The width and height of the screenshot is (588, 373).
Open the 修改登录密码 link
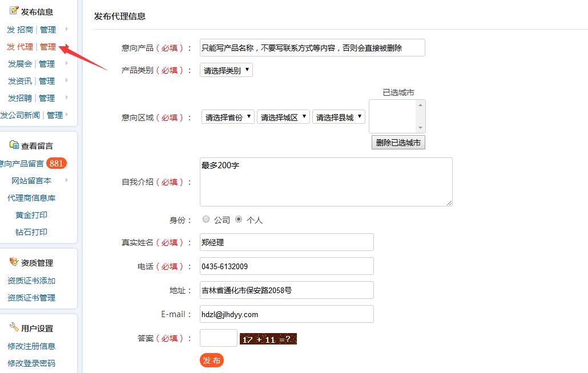pyautogui.click(x=31, y=363)
